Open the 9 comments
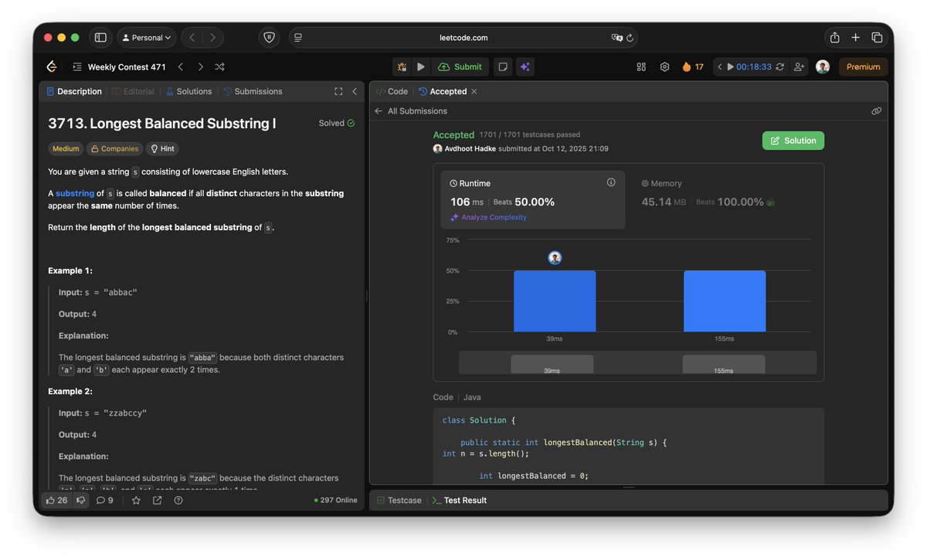The width and height of the screenshot is (927, 560). click(x=105, y=501)
